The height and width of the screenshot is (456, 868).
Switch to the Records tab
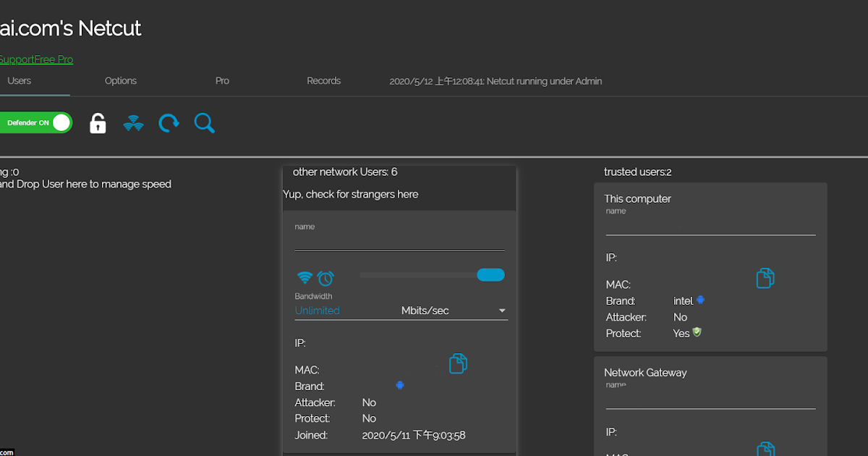click(323, 81)
